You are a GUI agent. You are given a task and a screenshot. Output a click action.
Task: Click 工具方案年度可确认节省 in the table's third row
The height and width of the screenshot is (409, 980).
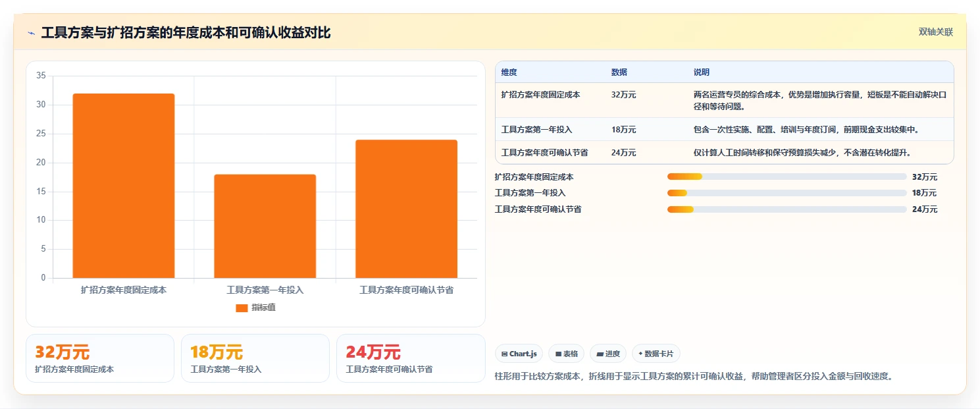(544, 153)
